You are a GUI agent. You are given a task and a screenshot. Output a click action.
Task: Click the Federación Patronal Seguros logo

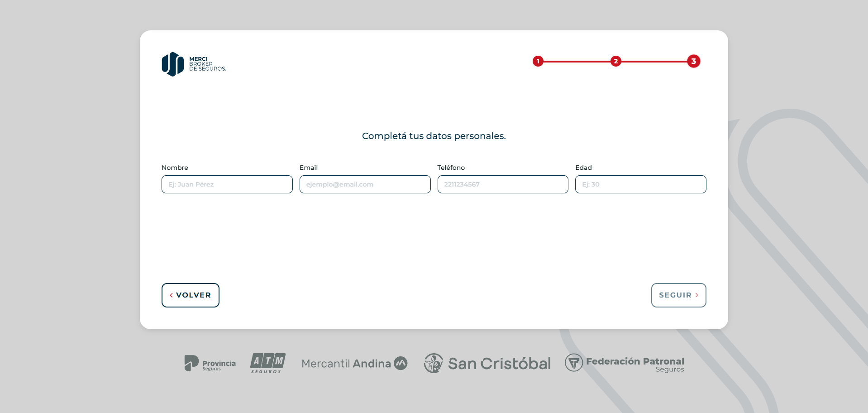[625, 363]
